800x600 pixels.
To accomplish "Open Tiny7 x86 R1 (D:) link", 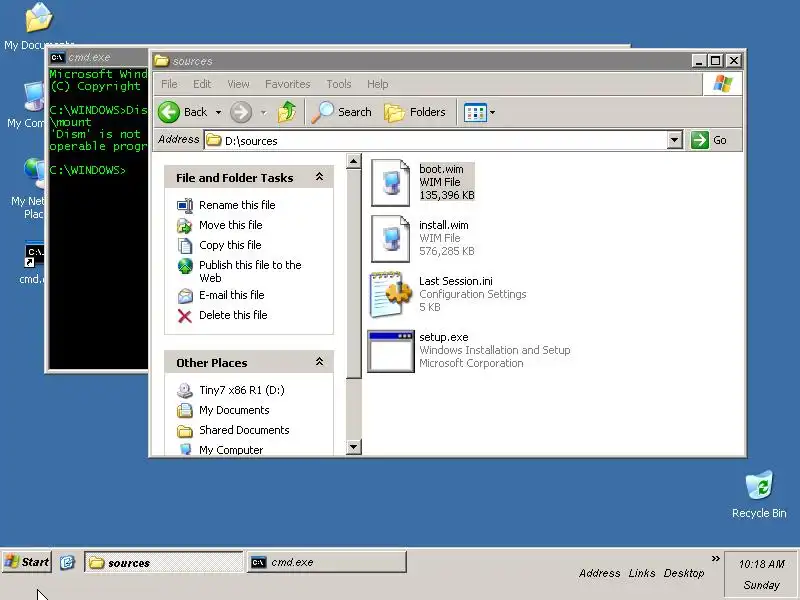I will (x=242, y=390).
